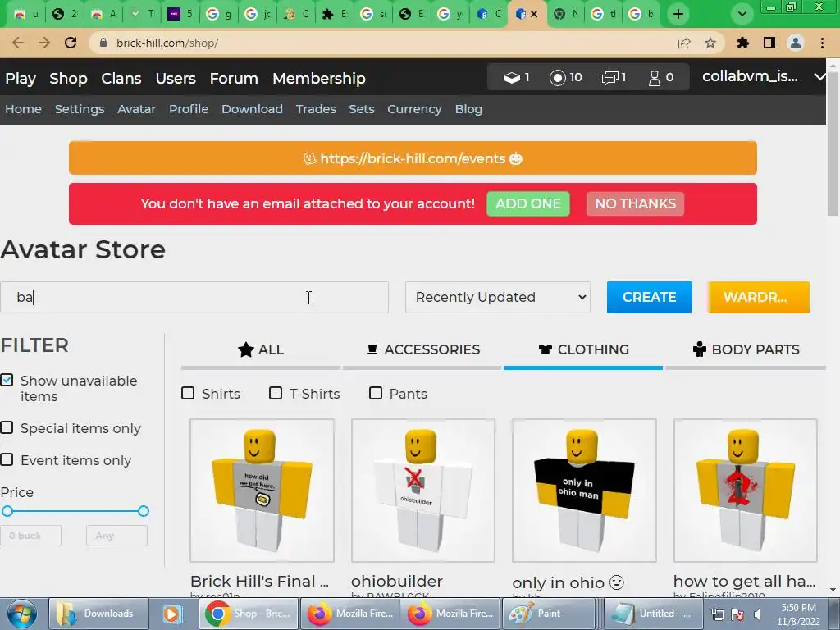Uncheck Show unavailable items
Viewport: 840px width, 630px height.
click(x=7, y=381)
